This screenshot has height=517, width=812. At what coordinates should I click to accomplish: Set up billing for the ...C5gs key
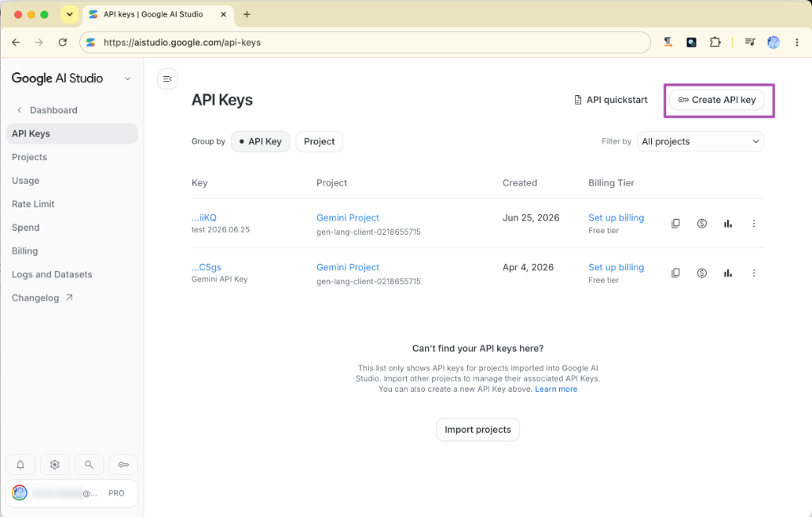pos(615,267)
